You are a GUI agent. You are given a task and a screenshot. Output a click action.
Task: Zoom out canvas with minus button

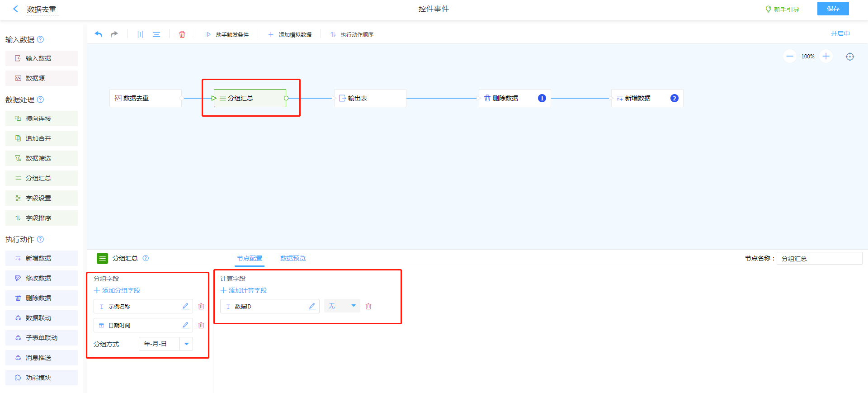click(x=789, y=57)
